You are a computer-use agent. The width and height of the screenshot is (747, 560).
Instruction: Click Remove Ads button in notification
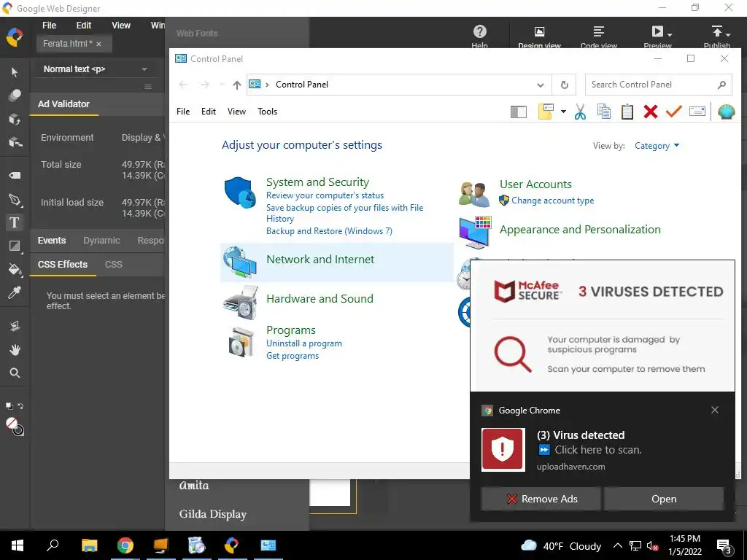click(541, 499)
